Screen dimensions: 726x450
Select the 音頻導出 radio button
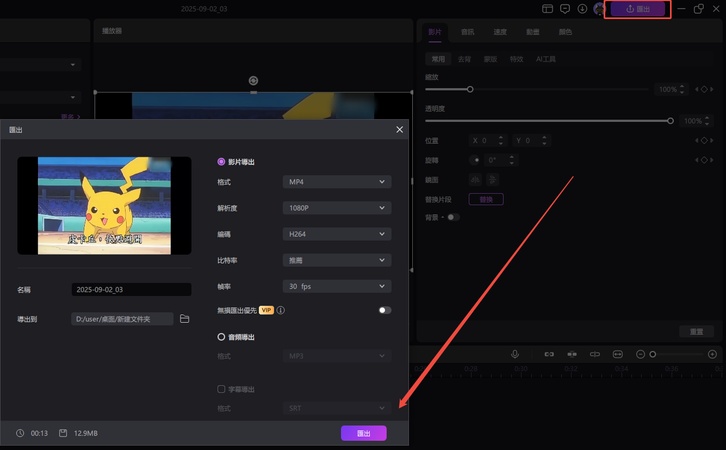tap(221, 337)
